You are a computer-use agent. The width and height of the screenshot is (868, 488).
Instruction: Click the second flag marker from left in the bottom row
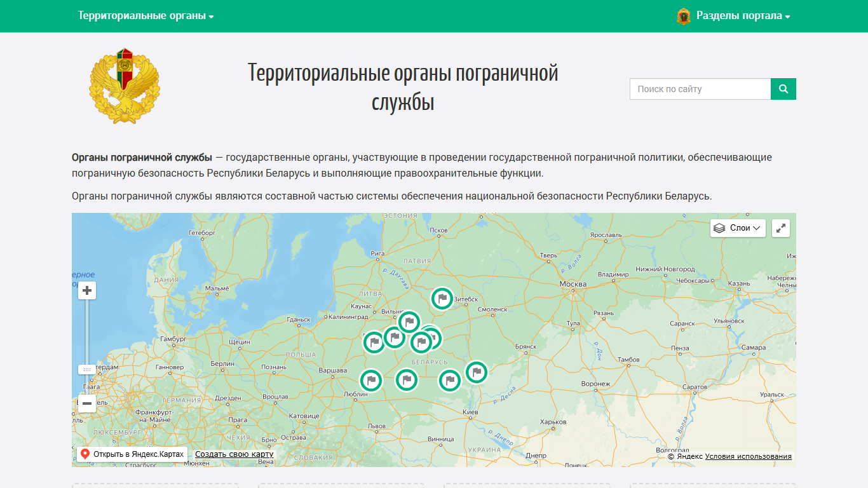coord(407,380)
